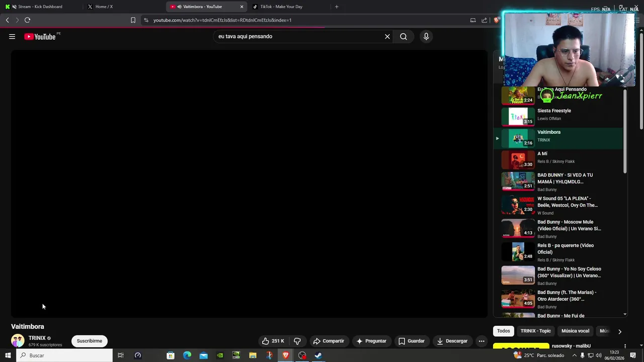Play W Sound 05 LA PLENA video
Viewport: 644px width, 362px height.
(x=558, y=205)
